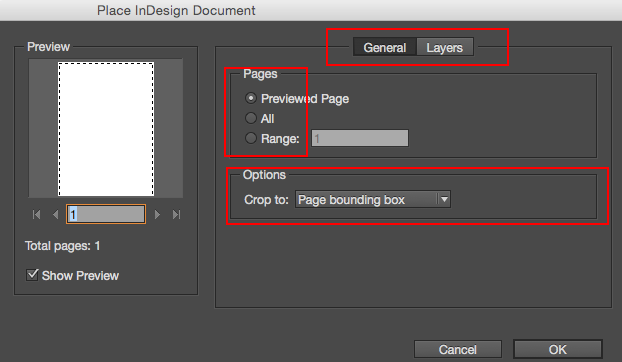This screenshot has width=622, height=362.
Task: Advance to next preview page arrow
Action: click(157, 215)
